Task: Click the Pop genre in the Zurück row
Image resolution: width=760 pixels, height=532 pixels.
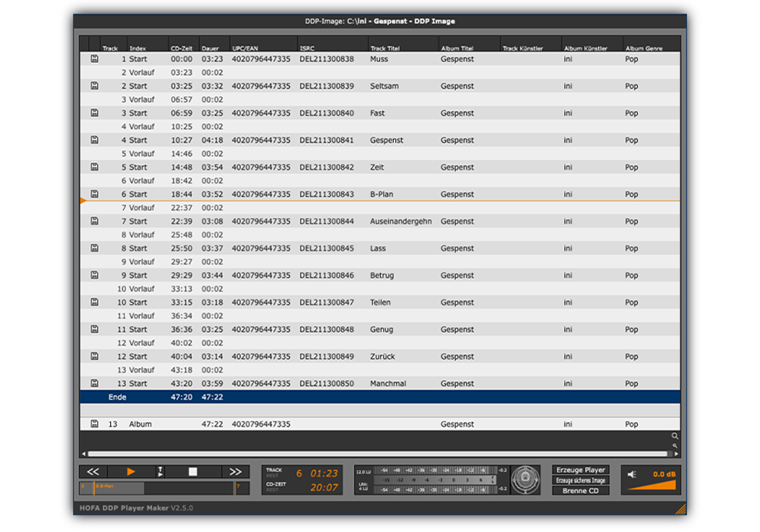Action: (x=631, y=356)
